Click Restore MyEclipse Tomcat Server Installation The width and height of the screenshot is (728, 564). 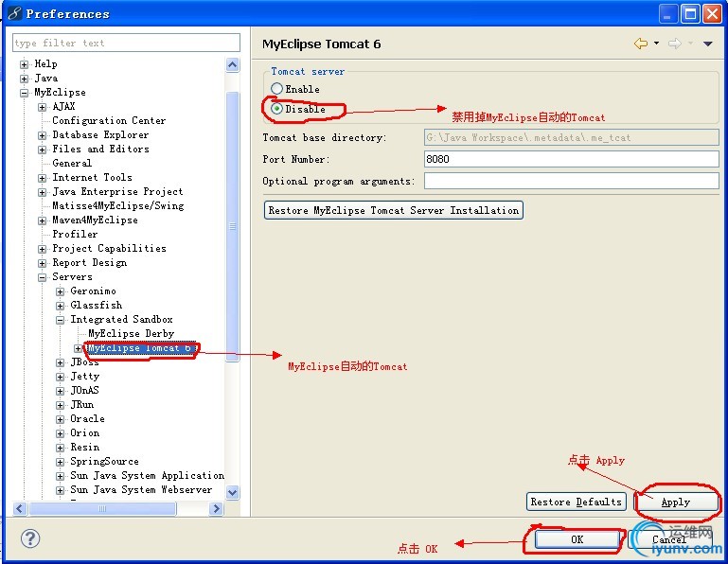click(x=393, y=210)
